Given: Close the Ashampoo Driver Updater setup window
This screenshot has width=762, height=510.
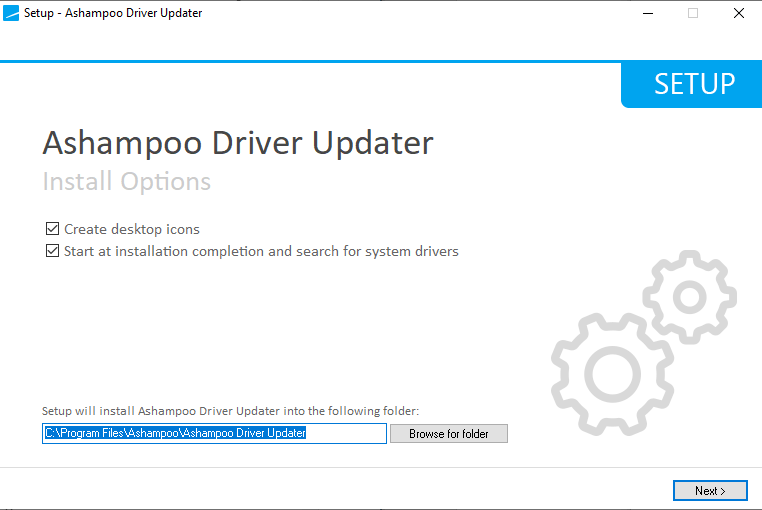Looking at the screenshot, I should (739, 13).
